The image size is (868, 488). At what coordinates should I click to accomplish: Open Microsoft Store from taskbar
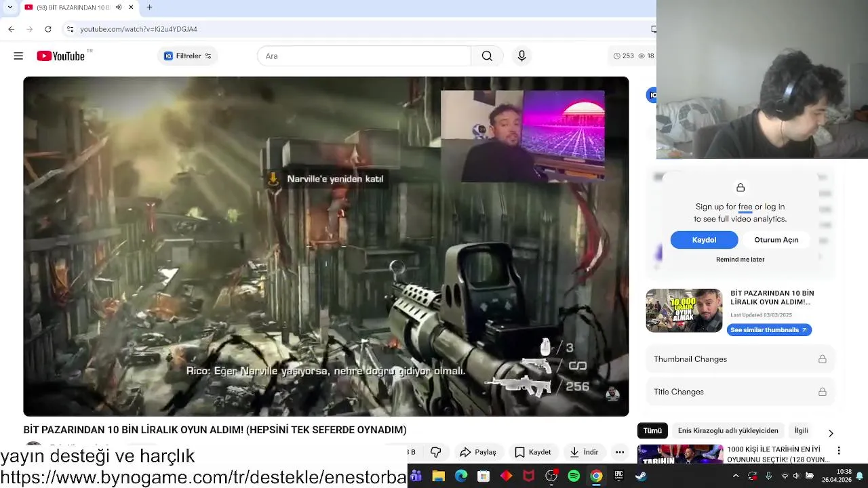tap(484, 476)
